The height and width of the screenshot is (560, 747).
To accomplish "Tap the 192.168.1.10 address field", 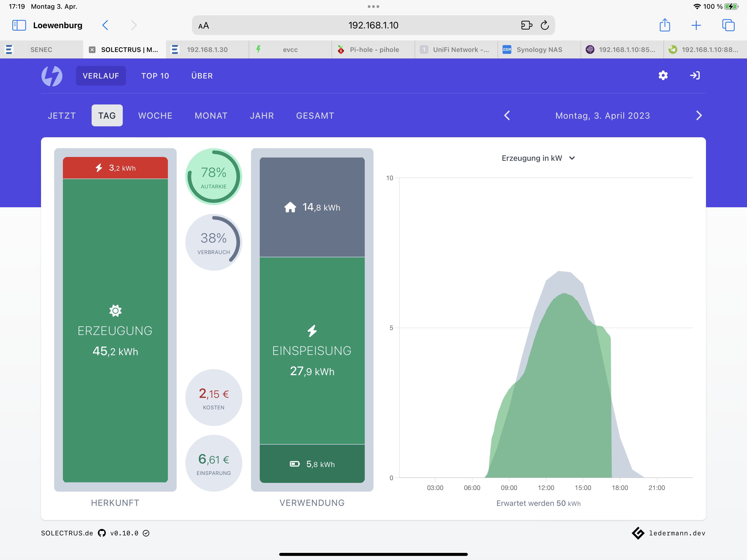I will click(373, 25).
